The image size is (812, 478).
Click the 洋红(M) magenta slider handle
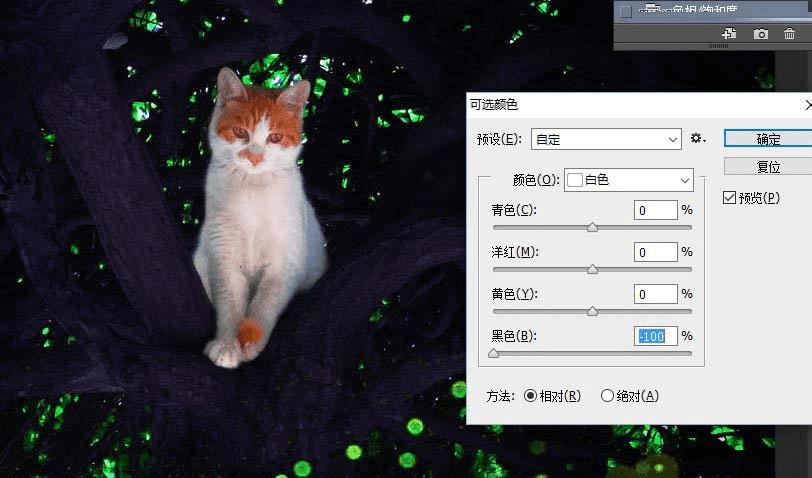click(592, 269)
